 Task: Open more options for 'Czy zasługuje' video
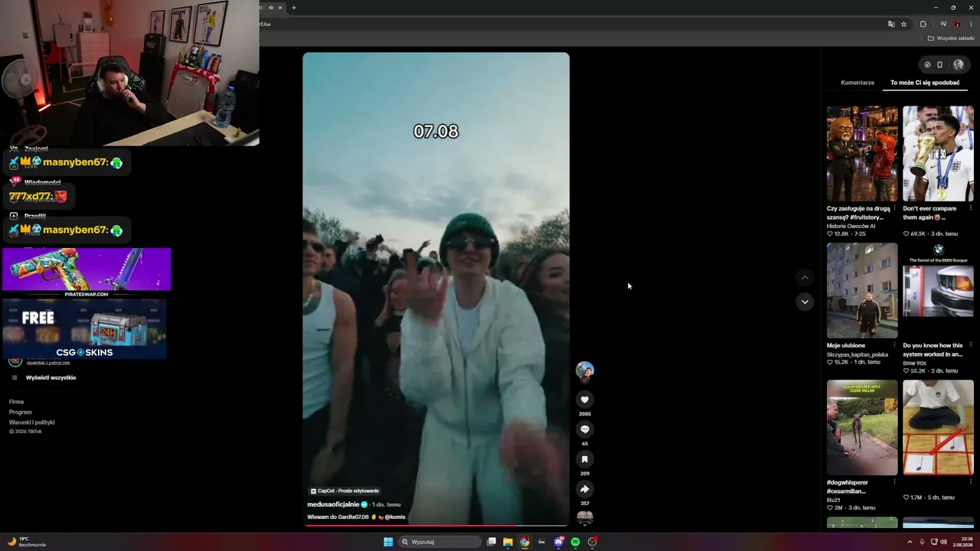[x=894, y=207]
